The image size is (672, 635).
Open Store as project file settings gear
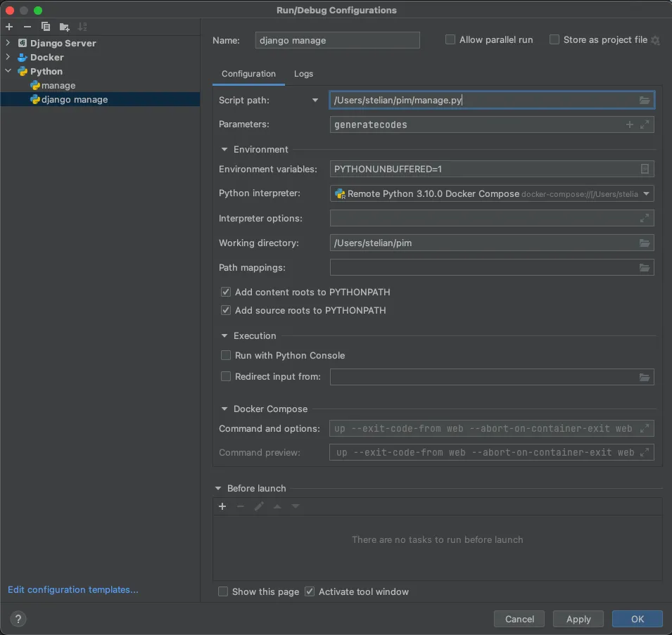coord(655,40)
